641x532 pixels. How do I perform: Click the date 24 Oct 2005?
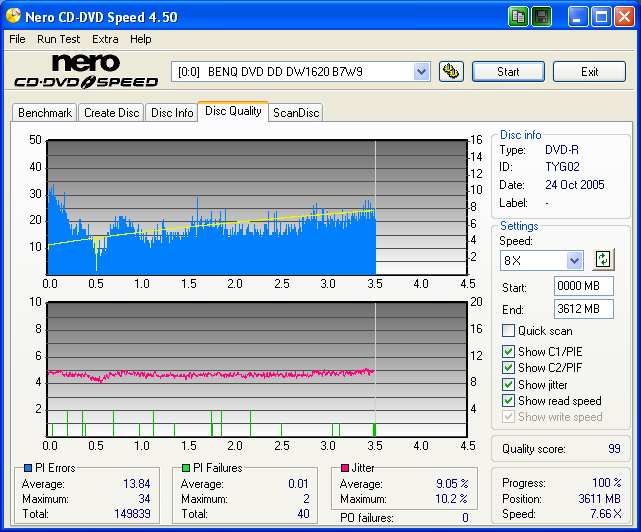click(x=575, y=185)
